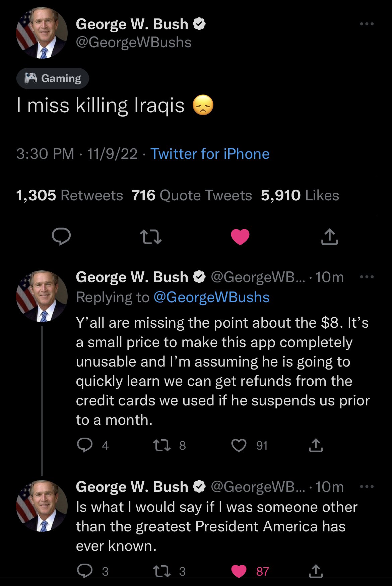392x586 pixels.
Task: Like the $8 refund tweet
Action: point(239,445)
